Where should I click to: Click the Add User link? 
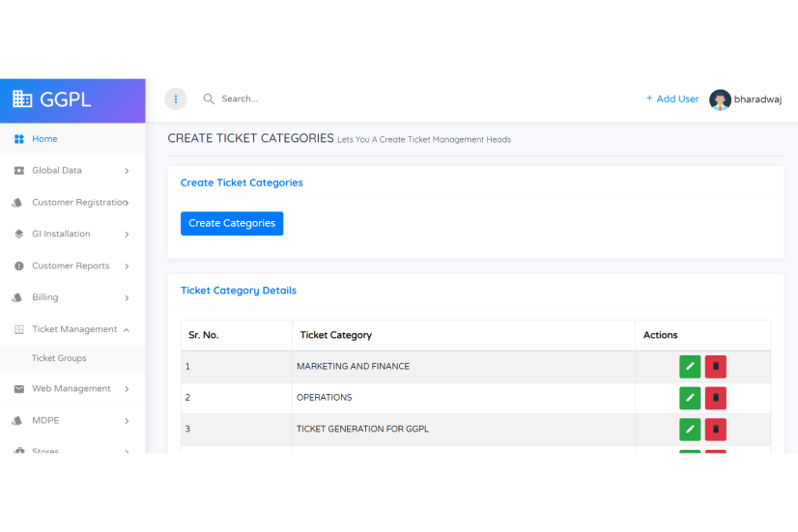tap(671, 98)
